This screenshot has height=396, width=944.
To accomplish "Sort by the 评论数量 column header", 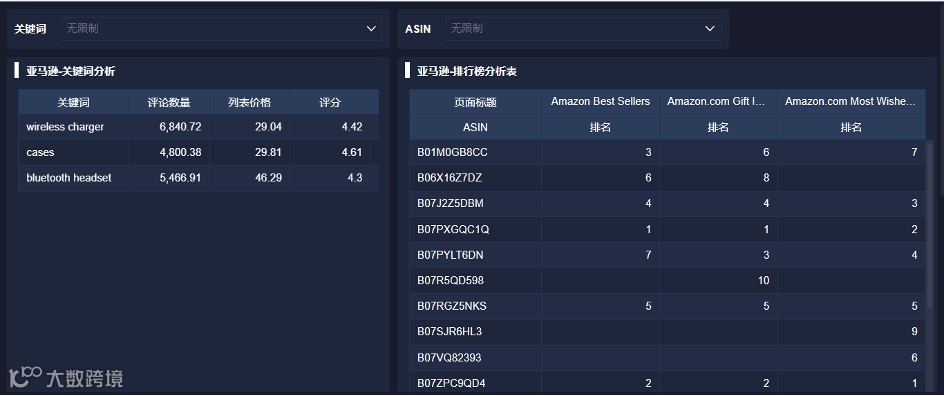I will click(x=169, y=102).
